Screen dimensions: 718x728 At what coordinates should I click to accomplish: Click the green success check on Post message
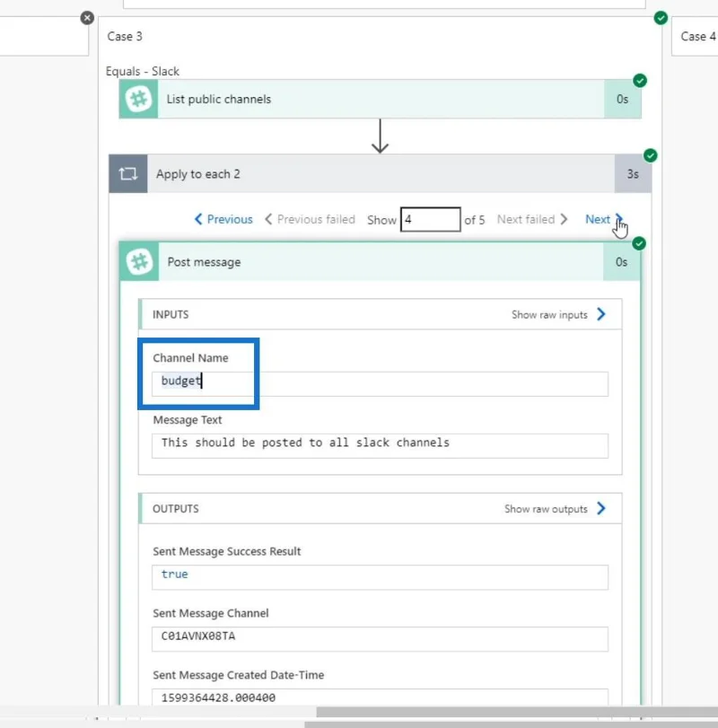pyautogui.click(x=639, y=243)
